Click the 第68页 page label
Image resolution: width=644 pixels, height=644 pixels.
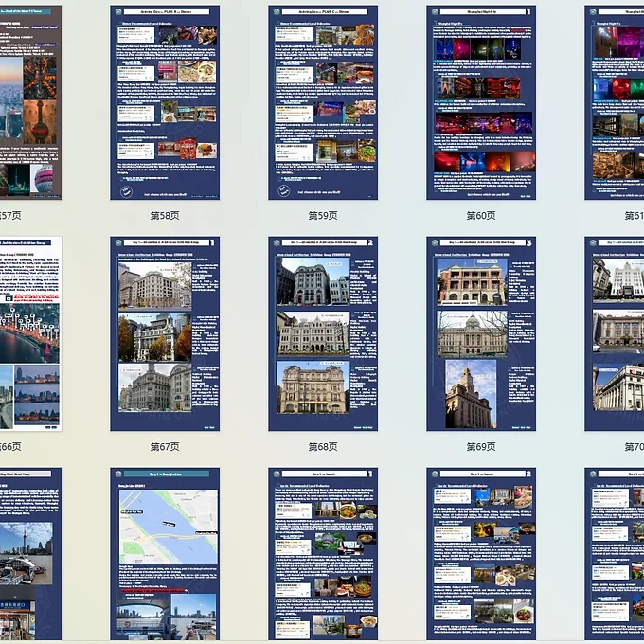tap(323, 446)
